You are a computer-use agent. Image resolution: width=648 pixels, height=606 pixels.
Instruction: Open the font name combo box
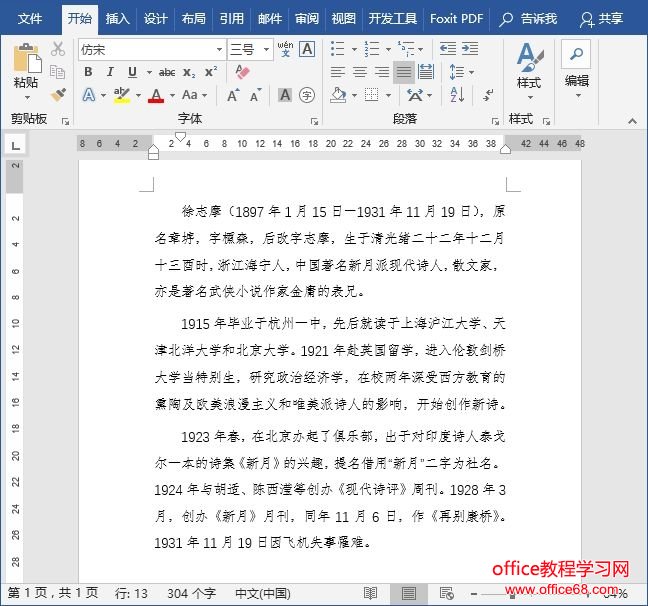tap(152, 50)
